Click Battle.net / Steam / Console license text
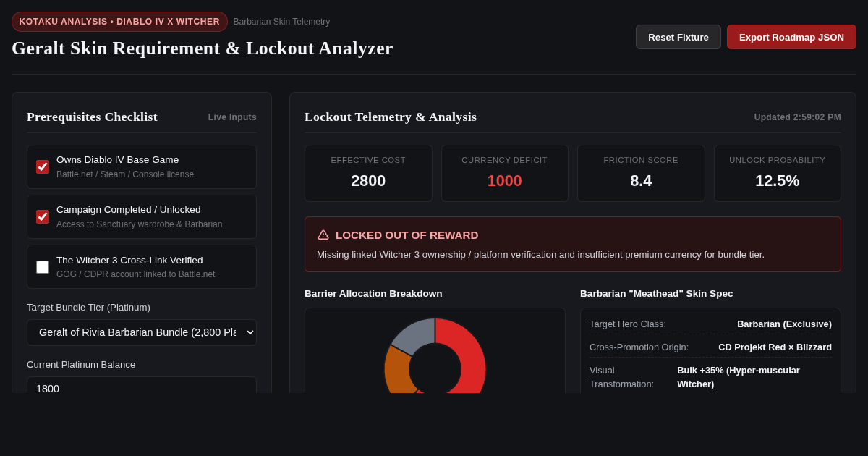The image size is (868, 456). tap(125, 174)
